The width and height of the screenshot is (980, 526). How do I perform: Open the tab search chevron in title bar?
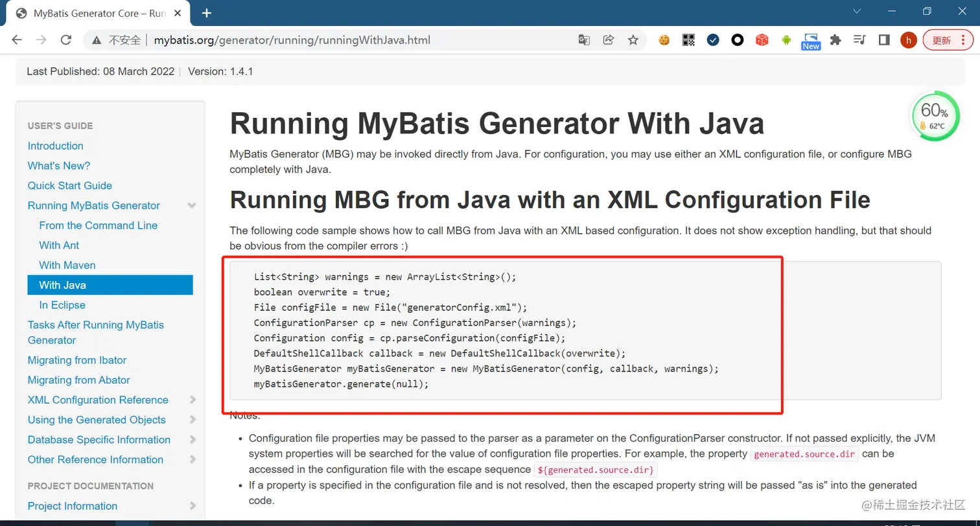[857, 11]
